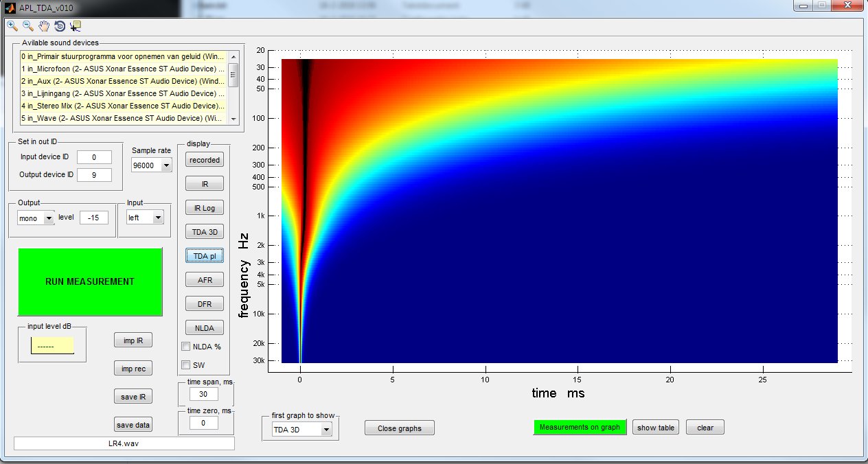The height and width of the screenshot is (464, 868).
Task: Click the Close graphs button
Action: click(400, 428)
